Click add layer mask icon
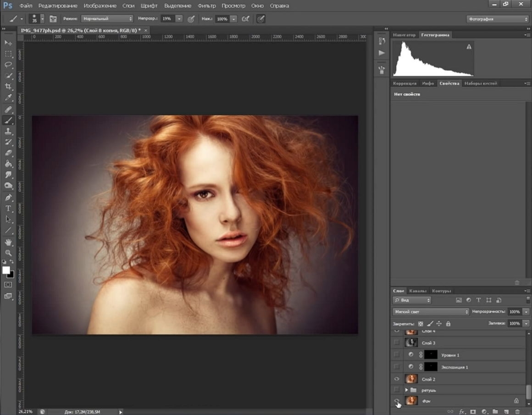The height and width of the screenshot is (415, 532). coord(473,411)
